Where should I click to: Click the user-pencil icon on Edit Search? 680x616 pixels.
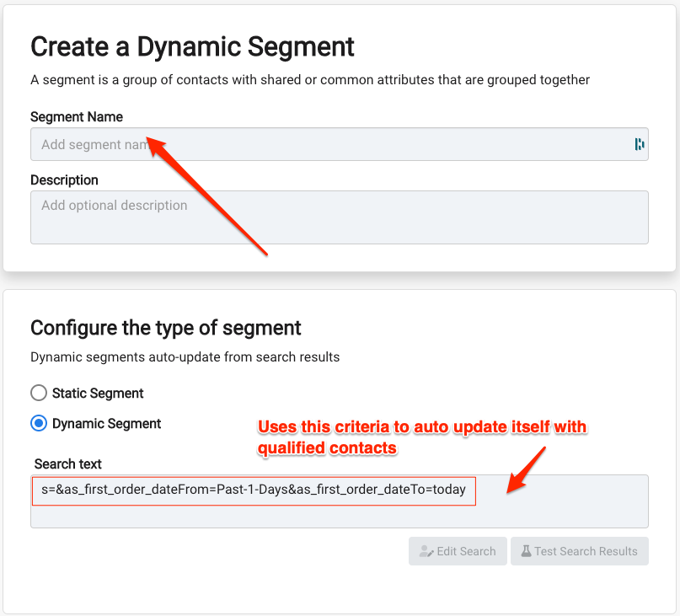click(x=426, y=551)
